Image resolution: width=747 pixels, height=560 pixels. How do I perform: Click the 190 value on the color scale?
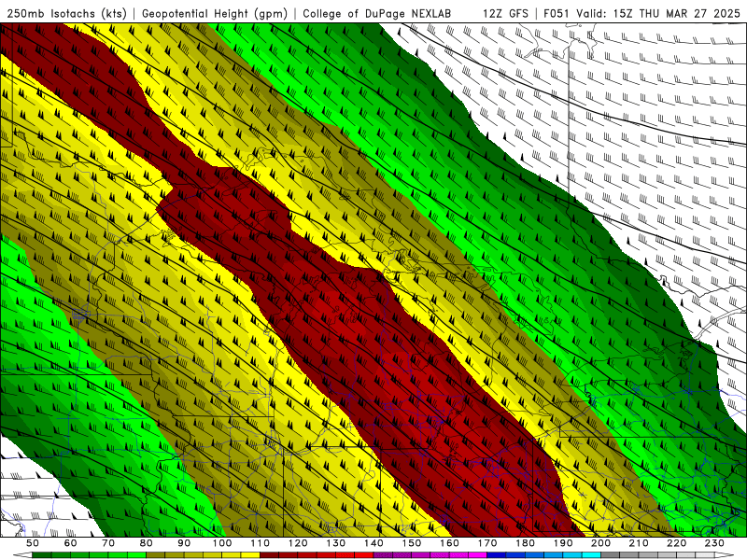(563, 543)
